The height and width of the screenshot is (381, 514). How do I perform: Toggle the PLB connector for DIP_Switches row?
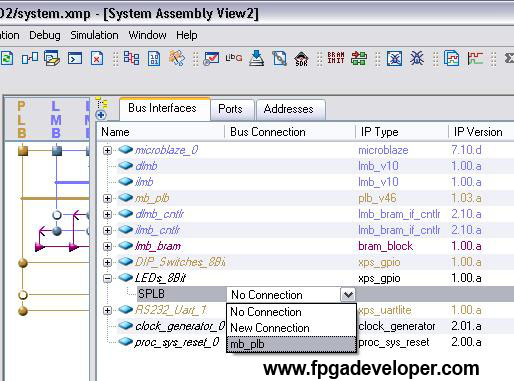tap(23, 263)
